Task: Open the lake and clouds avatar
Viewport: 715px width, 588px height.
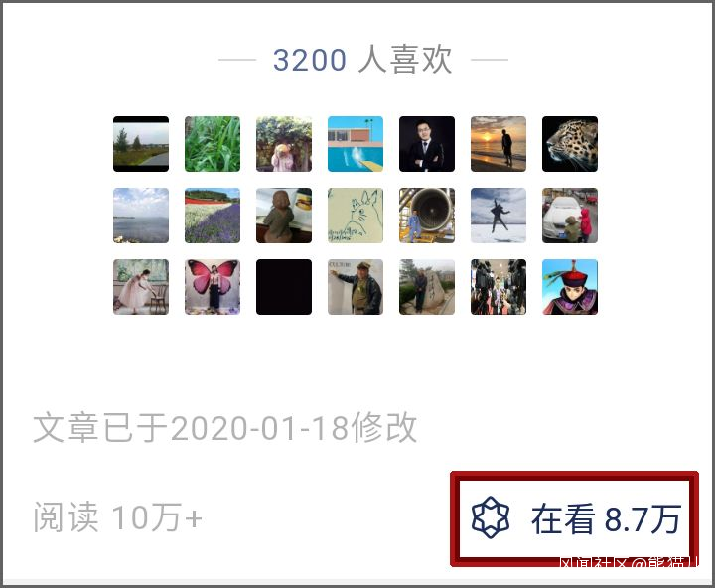Action: (141, 216)
